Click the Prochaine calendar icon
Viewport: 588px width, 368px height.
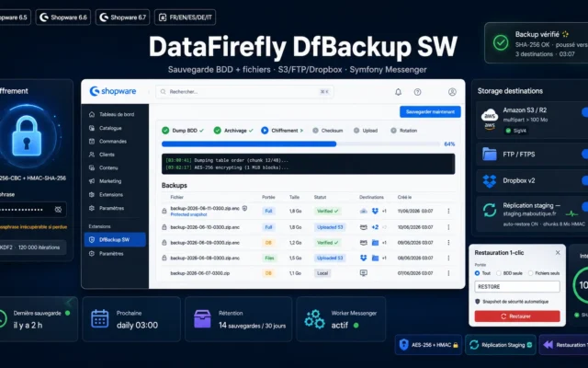(x=100, y=319)
